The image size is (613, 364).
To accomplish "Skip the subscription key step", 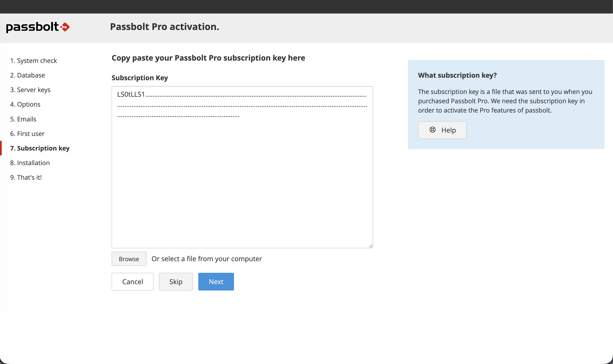I will [x=176, y=282].
